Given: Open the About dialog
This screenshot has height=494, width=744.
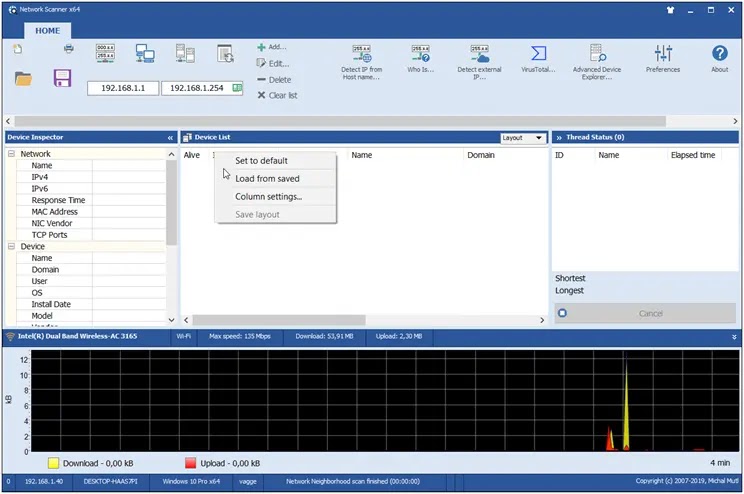Looking at the screenshot, I should tap(719, 59).
